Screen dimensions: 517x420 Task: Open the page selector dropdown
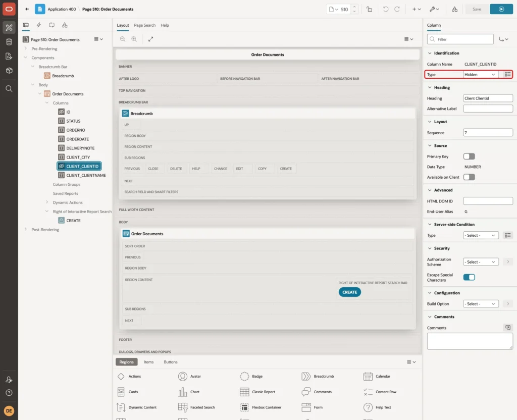[333, 9]
